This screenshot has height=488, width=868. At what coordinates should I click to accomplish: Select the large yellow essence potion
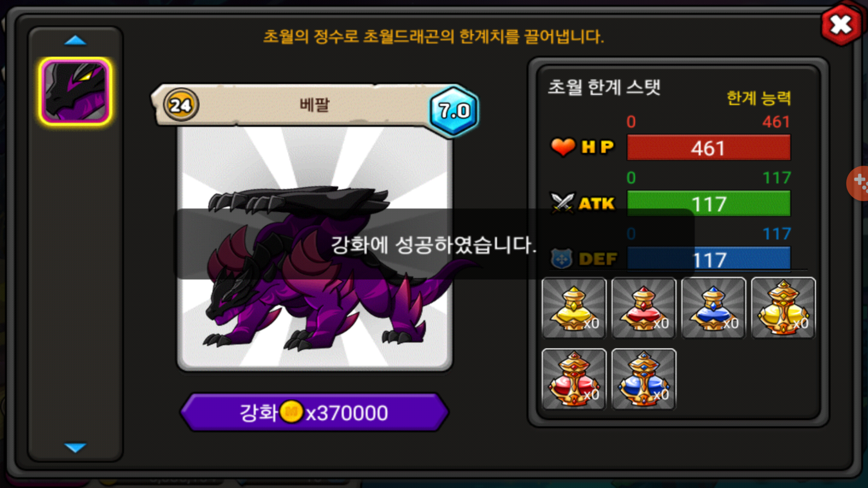[783, 308]
